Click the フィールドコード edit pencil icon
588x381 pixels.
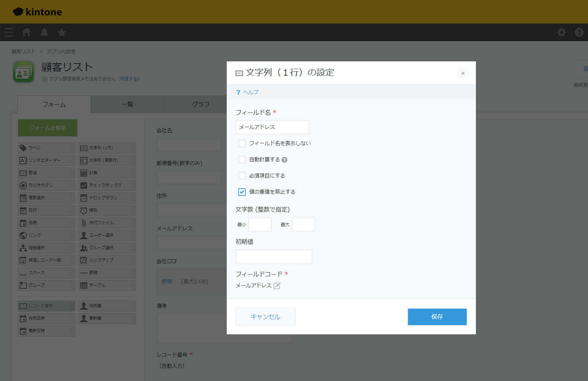click(x=277, y=285)
